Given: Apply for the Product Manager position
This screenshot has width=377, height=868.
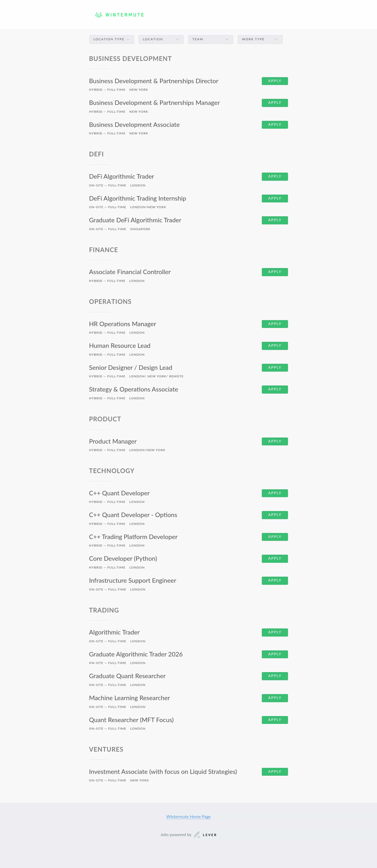Looking at the screenshot, I should point(274,441).
